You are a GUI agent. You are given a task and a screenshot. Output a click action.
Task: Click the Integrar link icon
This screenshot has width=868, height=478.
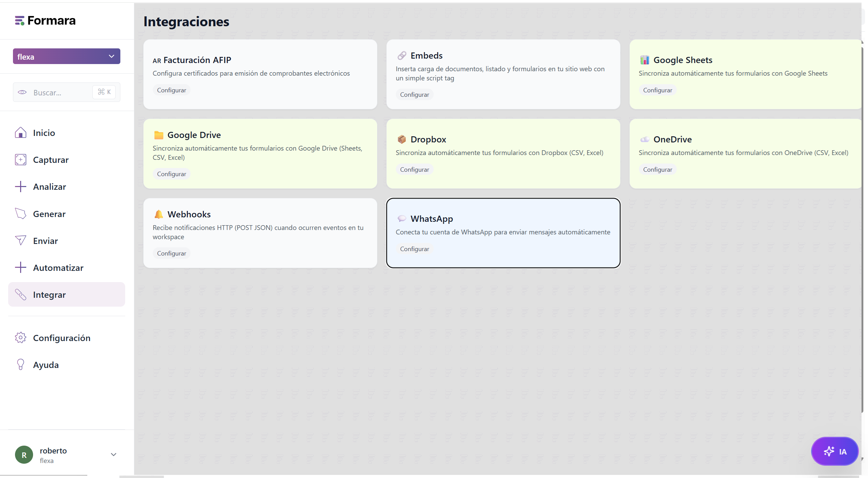click(x=20, y=294)
